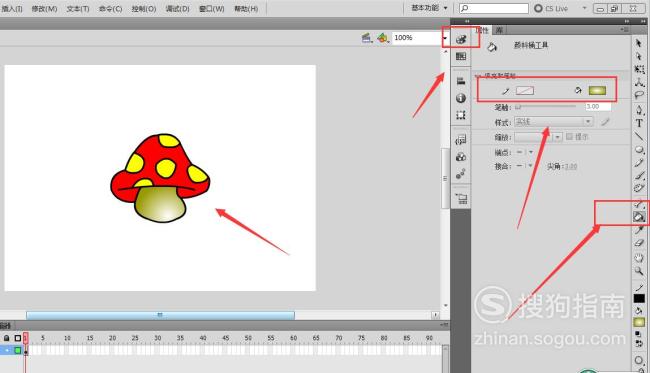Screen dimensions: 650x373
Task: Select the Paint Bucket tool
Action: click(639, 216)
